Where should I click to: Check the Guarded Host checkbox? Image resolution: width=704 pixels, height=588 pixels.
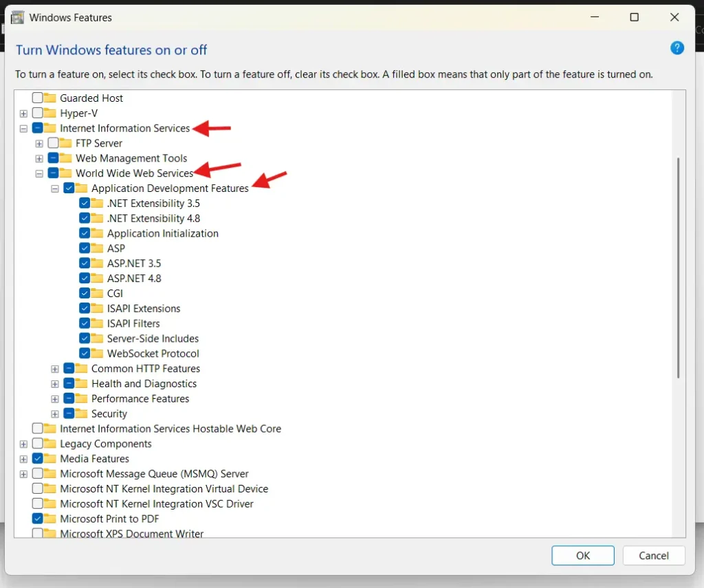click(x=38, y=98)
